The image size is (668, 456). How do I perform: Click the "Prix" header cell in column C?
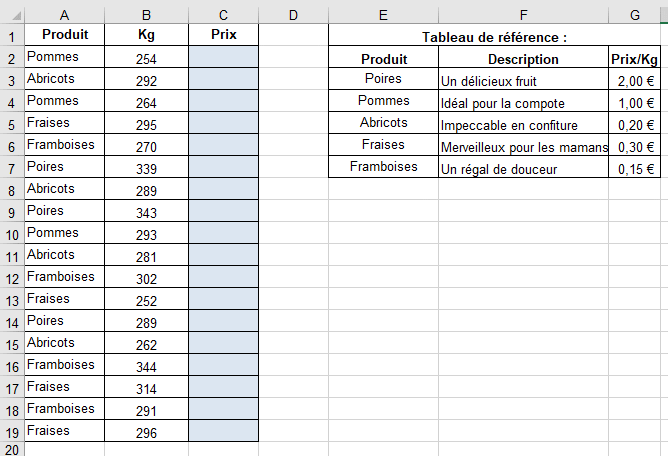click(222, 35)
